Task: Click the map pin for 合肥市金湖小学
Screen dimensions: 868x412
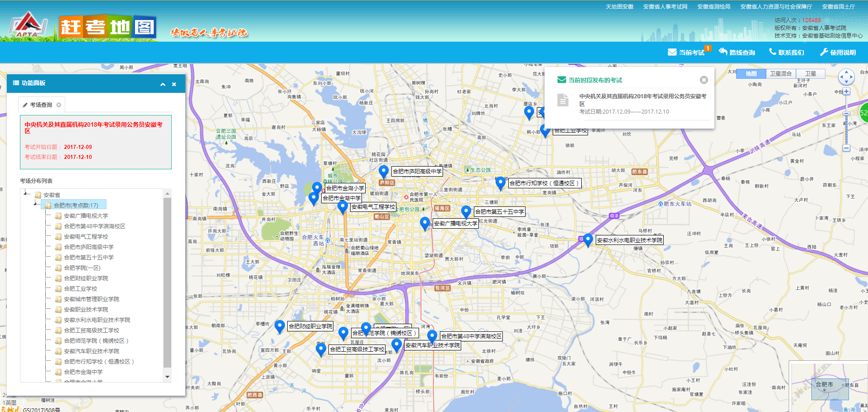Action: point(318,188)
